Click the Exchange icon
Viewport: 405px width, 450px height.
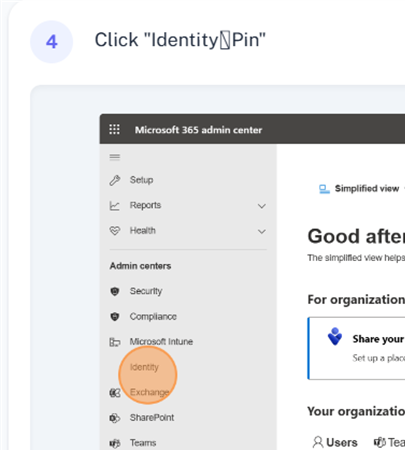(115, 393)
